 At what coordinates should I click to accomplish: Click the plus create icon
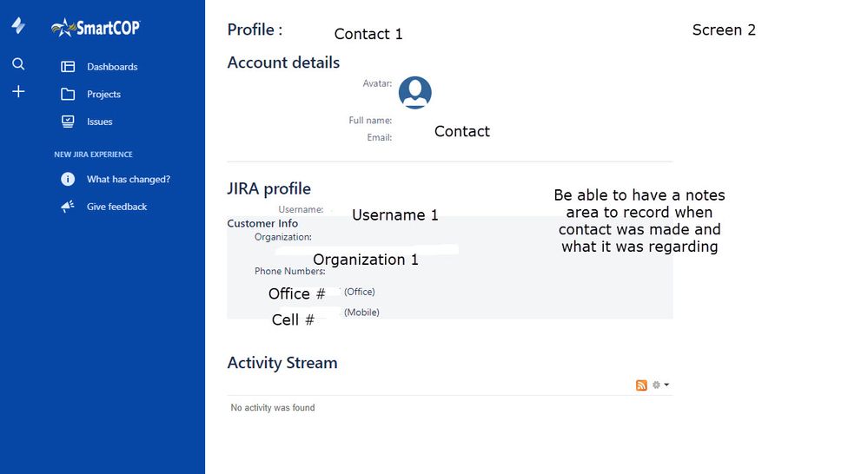pyautogui.click(x=18, y=91)
